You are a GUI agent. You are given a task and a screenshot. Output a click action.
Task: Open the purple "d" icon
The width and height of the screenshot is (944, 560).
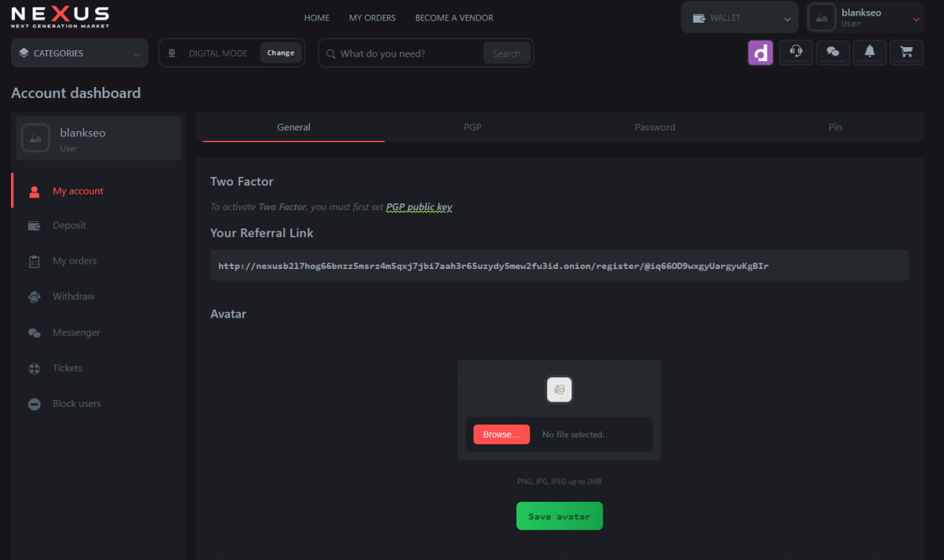pyautogui.click(x=760, y=52)
